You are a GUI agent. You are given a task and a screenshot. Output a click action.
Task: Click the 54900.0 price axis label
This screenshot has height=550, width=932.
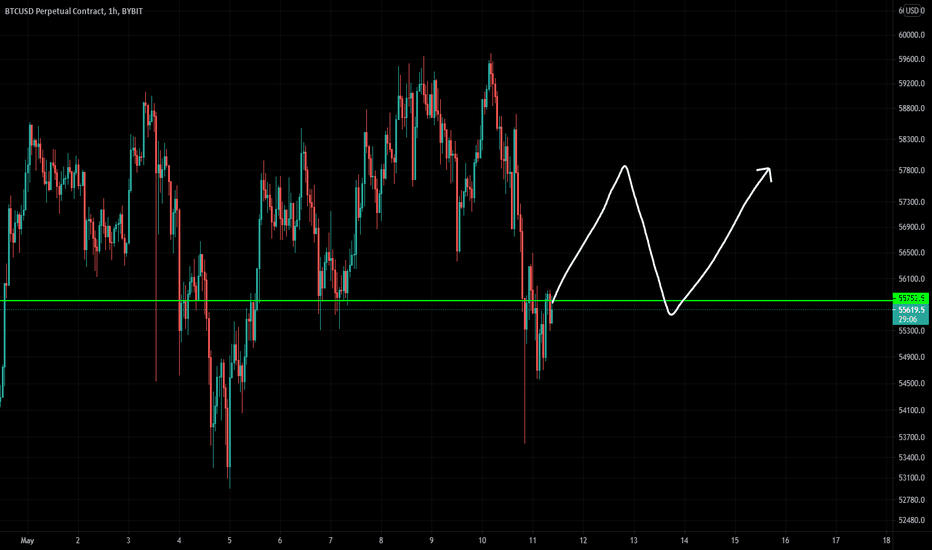coord(911,357)
